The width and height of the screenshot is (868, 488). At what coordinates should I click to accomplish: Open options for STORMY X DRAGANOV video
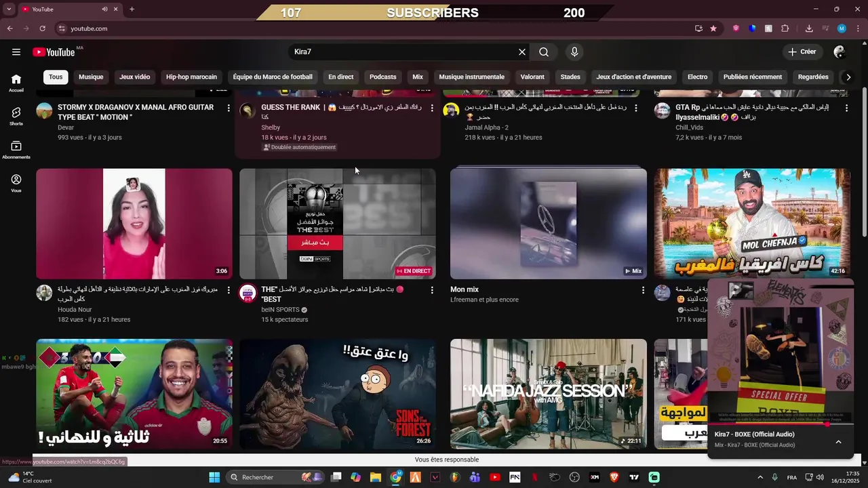[x=229, y=108]
